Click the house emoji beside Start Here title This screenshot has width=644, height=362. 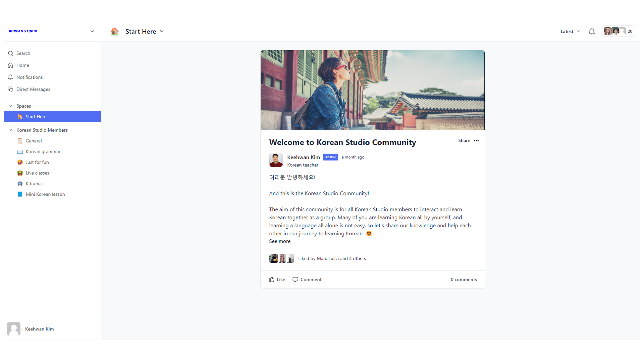pos(115,32)
